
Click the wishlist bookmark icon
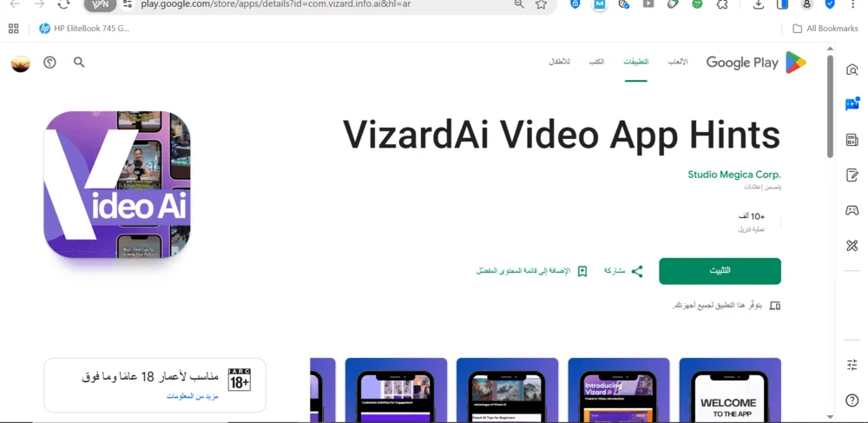click(582, 271)
